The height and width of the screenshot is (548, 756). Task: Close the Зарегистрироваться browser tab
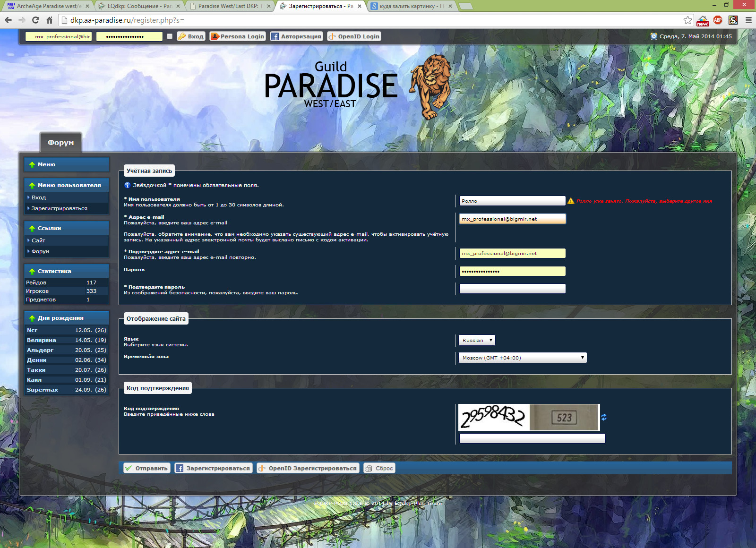click(360, 6)
